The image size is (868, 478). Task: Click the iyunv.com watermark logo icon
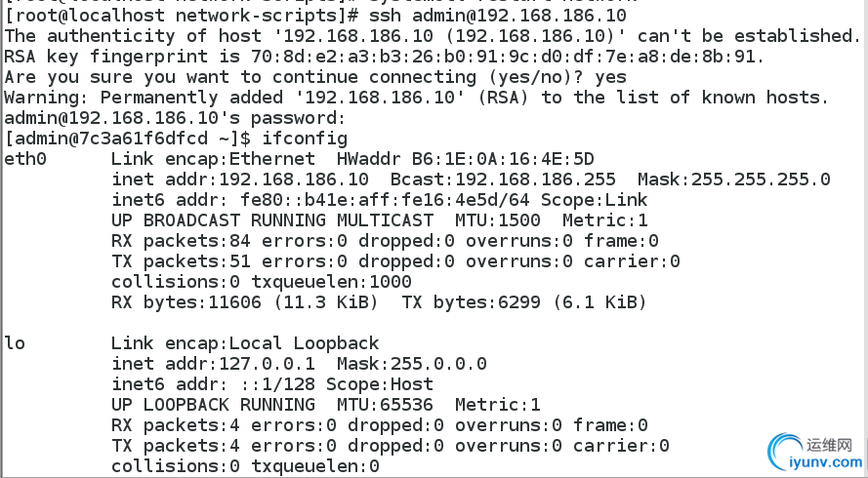coord(785,451)
